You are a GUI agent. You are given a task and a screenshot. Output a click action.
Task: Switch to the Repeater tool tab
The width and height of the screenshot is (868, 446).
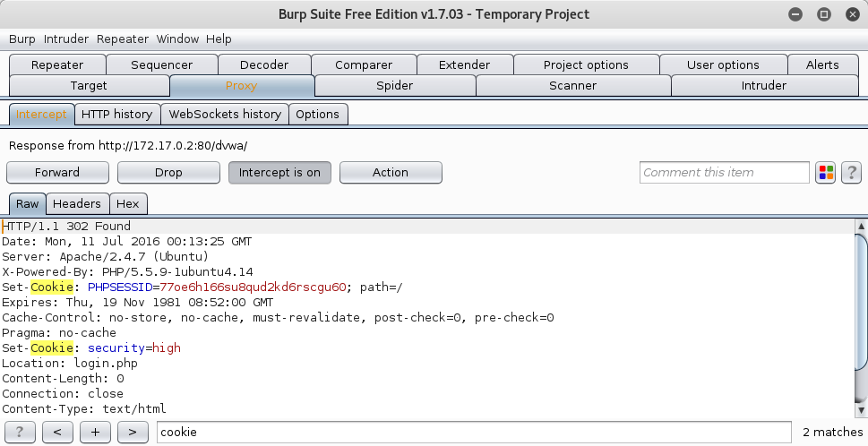(57, 64)
